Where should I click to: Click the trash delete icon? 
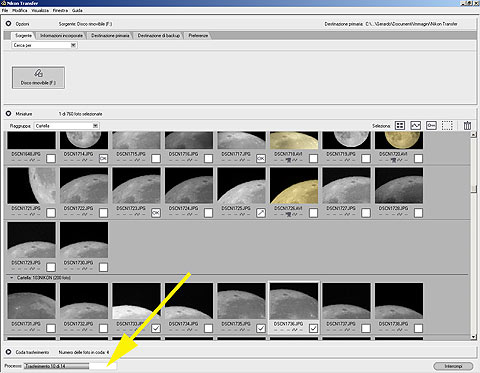467,126
